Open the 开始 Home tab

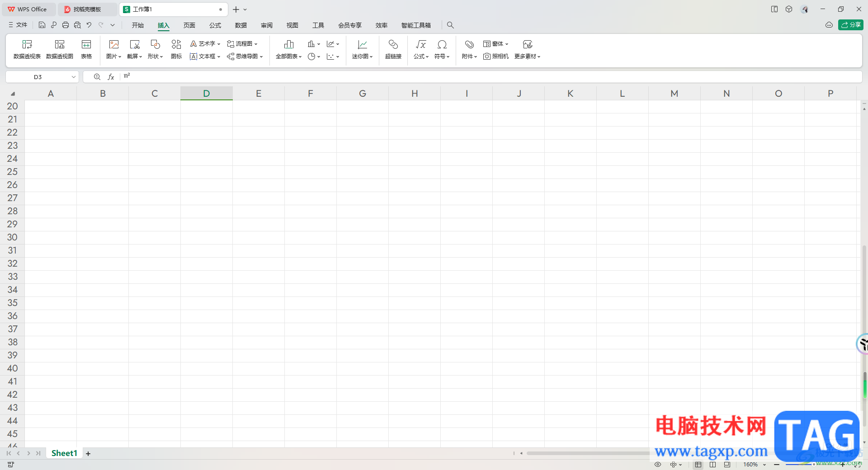[x=138, y=25]
